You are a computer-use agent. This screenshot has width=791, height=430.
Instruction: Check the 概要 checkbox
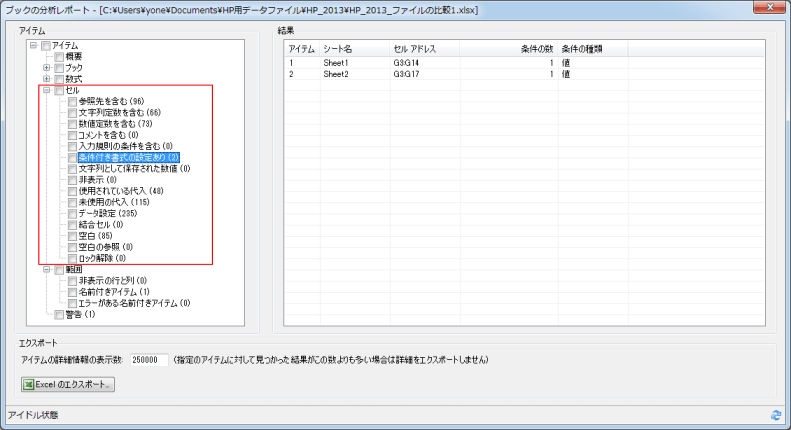(59, 57)
